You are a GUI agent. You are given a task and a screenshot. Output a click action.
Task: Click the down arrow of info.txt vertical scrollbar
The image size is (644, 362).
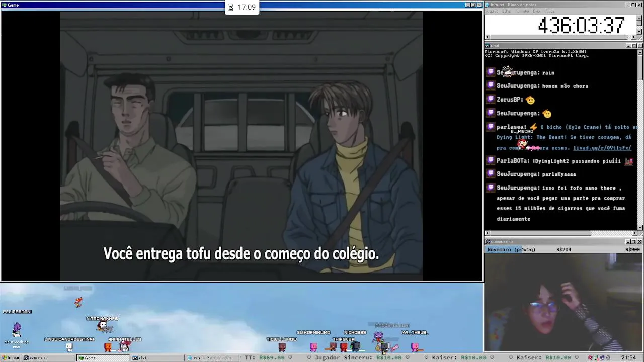(640, 32)
